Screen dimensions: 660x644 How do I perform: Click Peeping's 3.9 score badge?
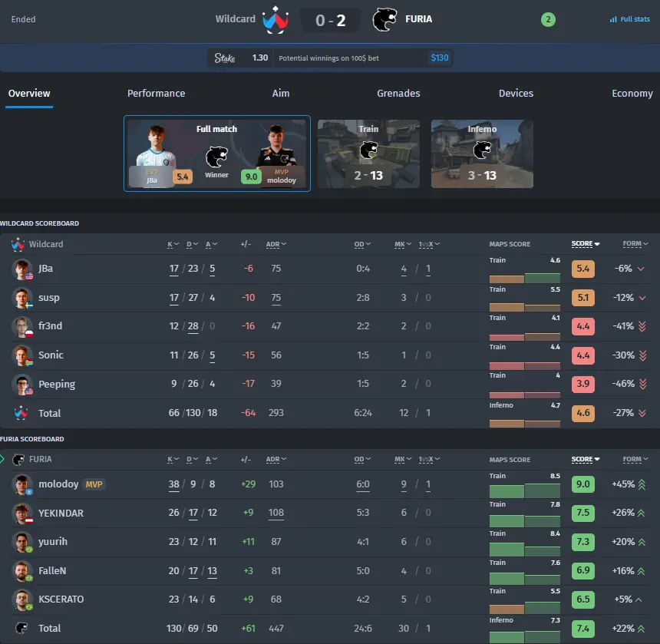click(583, 384)
